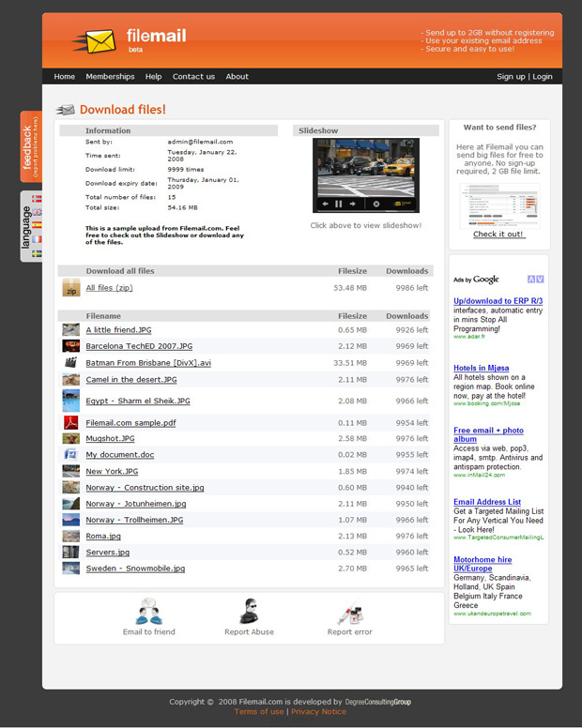Select the Spanish flag language
Viewport: 582px width, 728px height.
tap(37, 225)
